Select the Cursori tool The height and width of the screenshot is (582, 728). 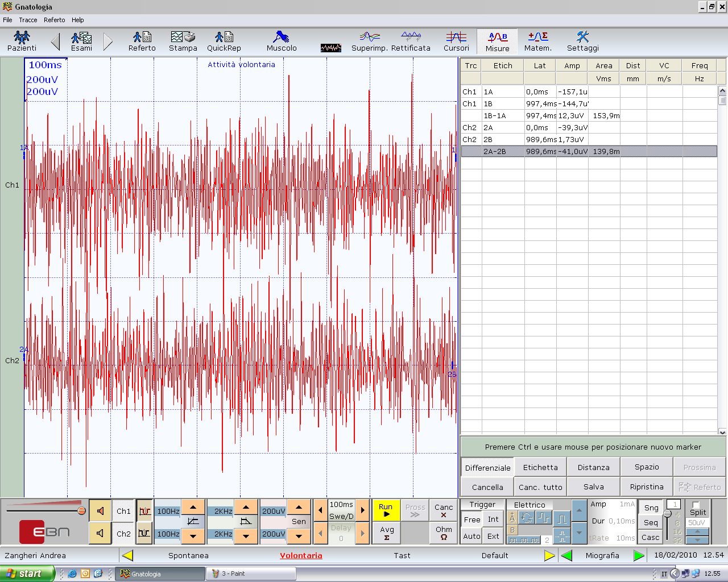pyautogui.click(x=456, y=41)
